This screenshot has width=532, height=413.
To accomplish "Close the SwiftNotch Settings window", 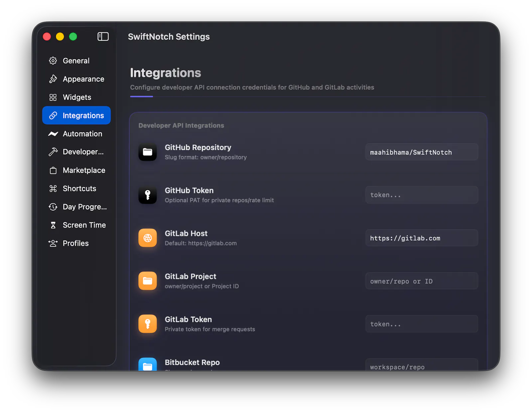I will click(47, 37).
